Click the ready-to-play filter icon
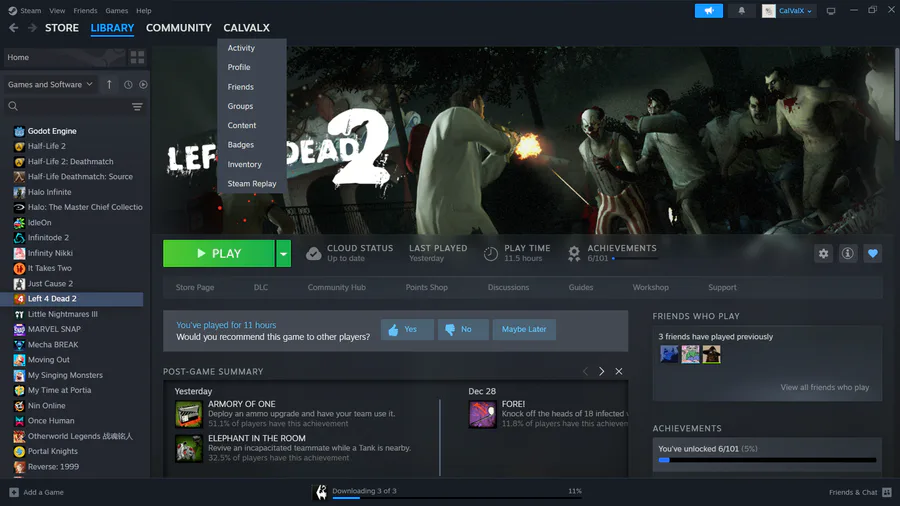900x506 pixels. tap(143, 84)
